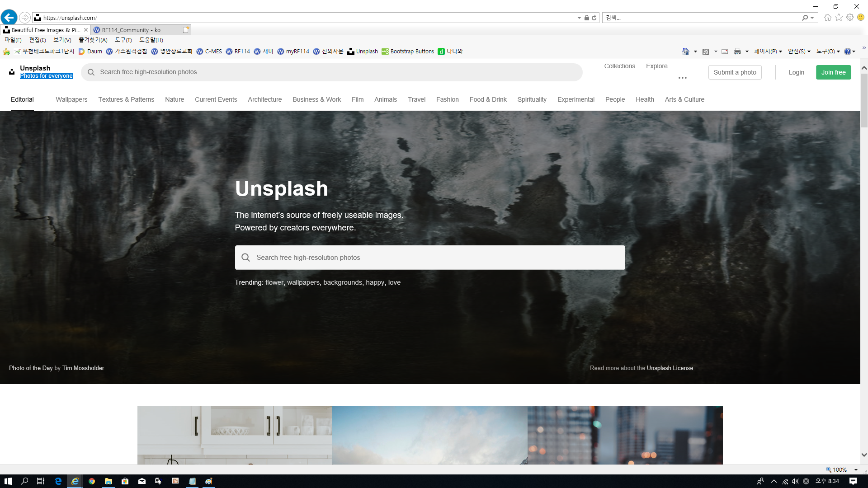The image size is (868, 488).
Task: Open the Action Center notification icon
Action: (853, 481)
